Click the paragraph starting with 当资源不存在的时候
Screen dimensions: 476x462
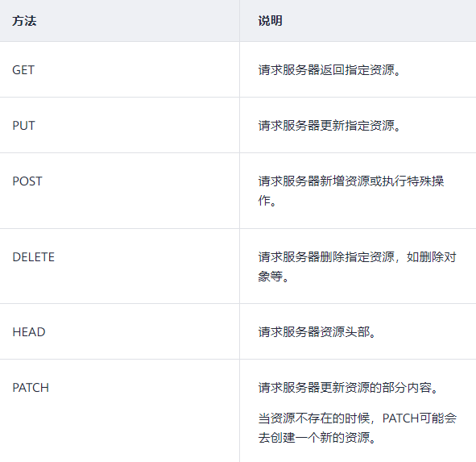click(x=358, y=428)
